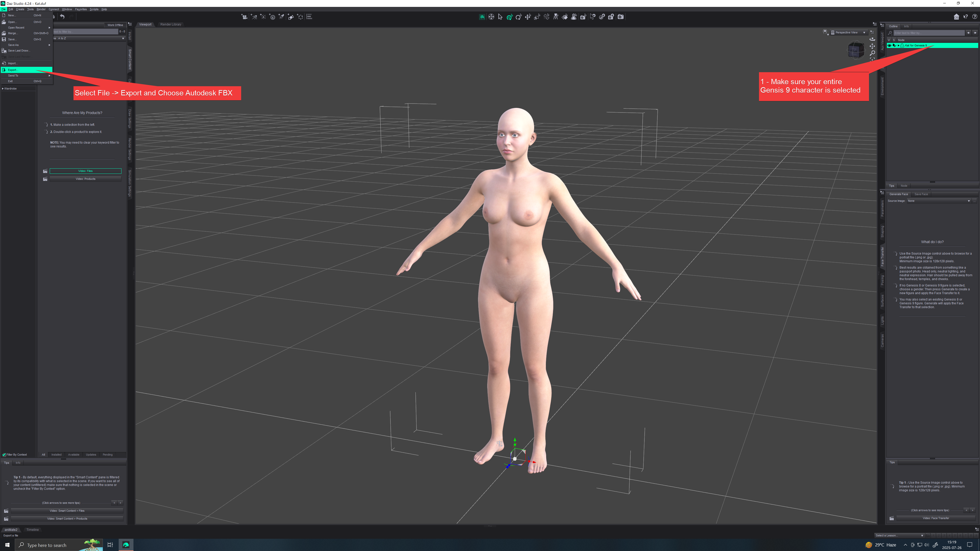Choose Export from the File menu
The height and width of the screenshot is (551, 980).
click(x=27, y=70)
